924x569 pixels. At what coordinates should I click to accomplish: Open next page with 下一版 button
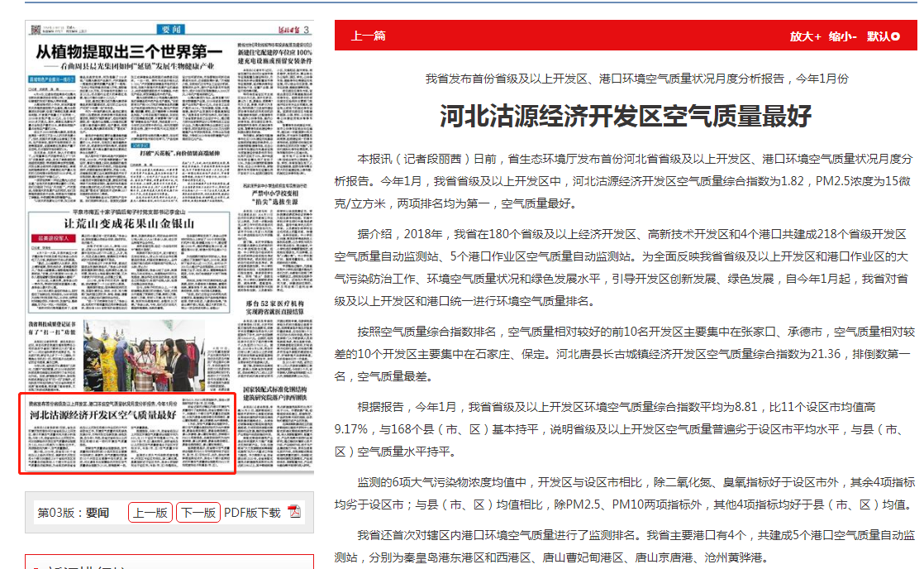tap(198, 513)
